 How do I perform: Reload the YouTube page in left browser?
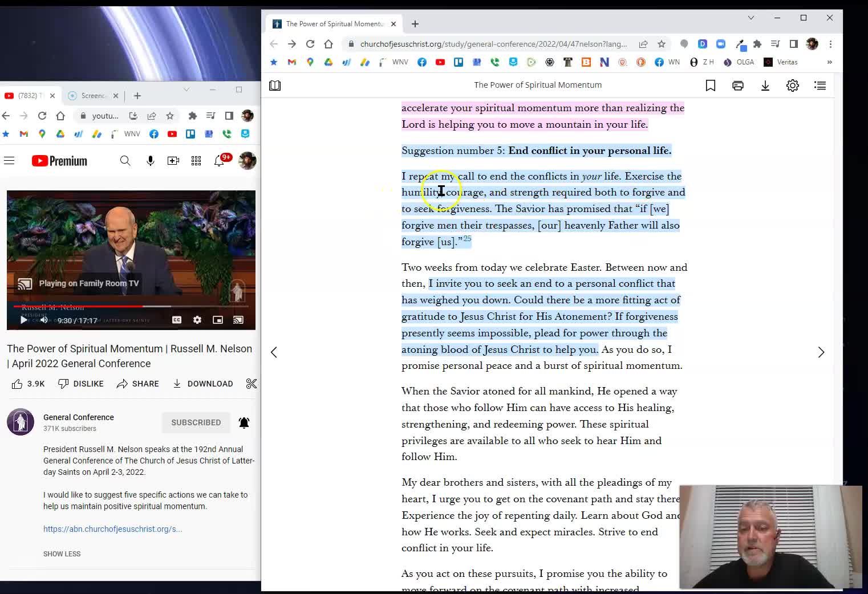click(42, 116)
